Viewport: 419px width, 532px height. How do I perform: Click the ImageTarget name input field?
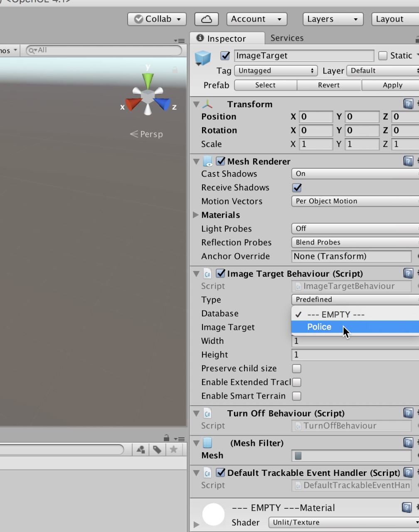click(x=304, y=56)
